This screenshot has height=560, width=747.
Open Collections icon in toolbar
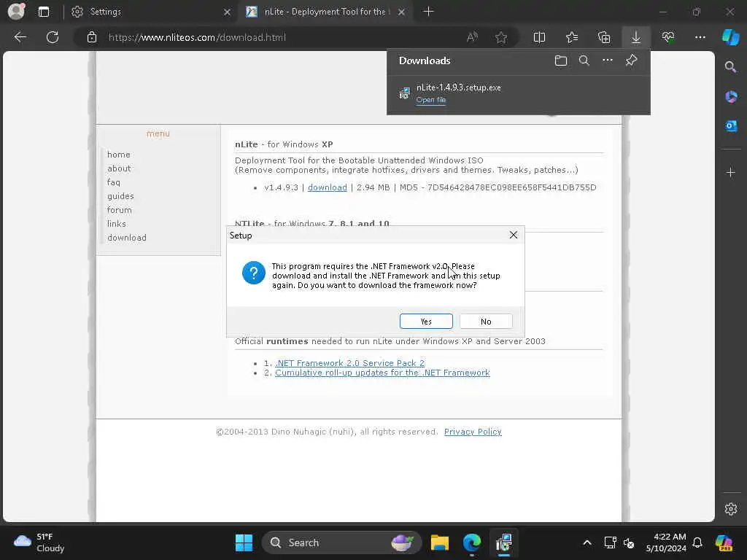click(604, 37)
